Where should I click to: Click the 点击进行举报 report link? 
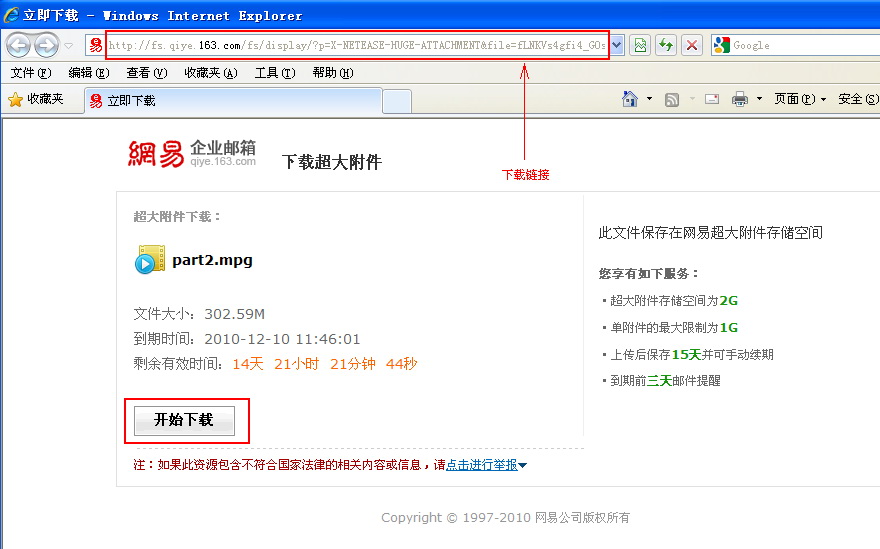[x=481, y=465]
